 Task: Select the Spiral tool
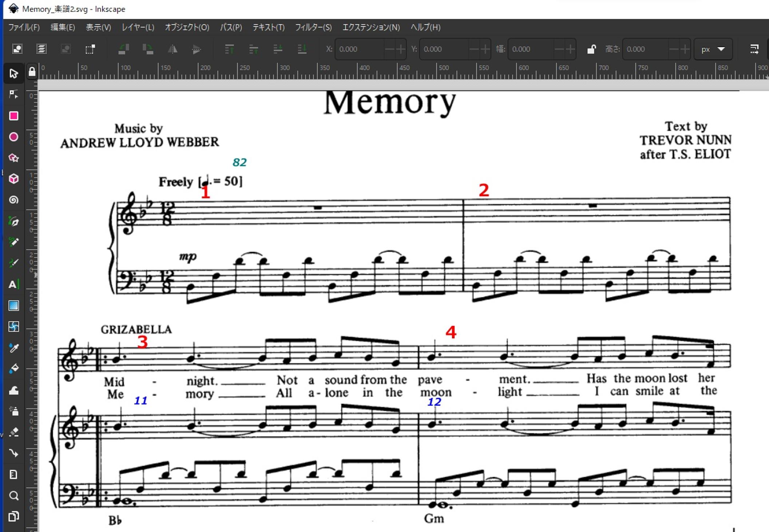coord(13,200)
